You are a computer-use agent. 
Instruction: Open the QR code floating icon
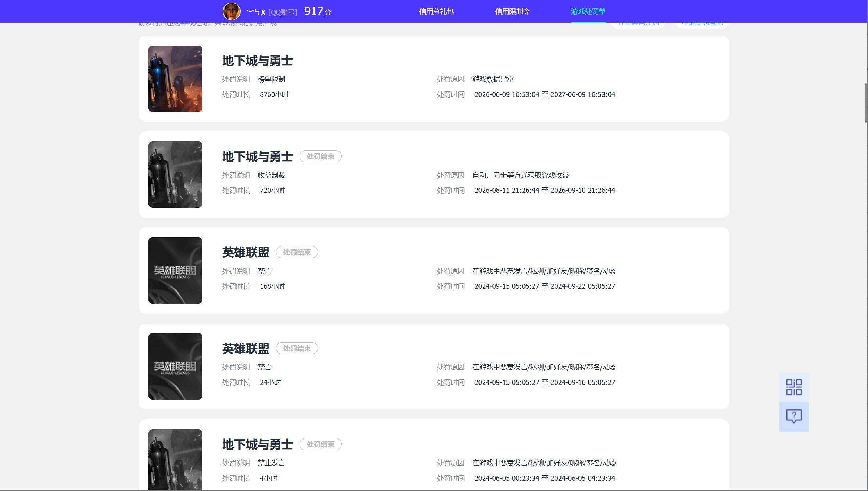click(794, 387)
